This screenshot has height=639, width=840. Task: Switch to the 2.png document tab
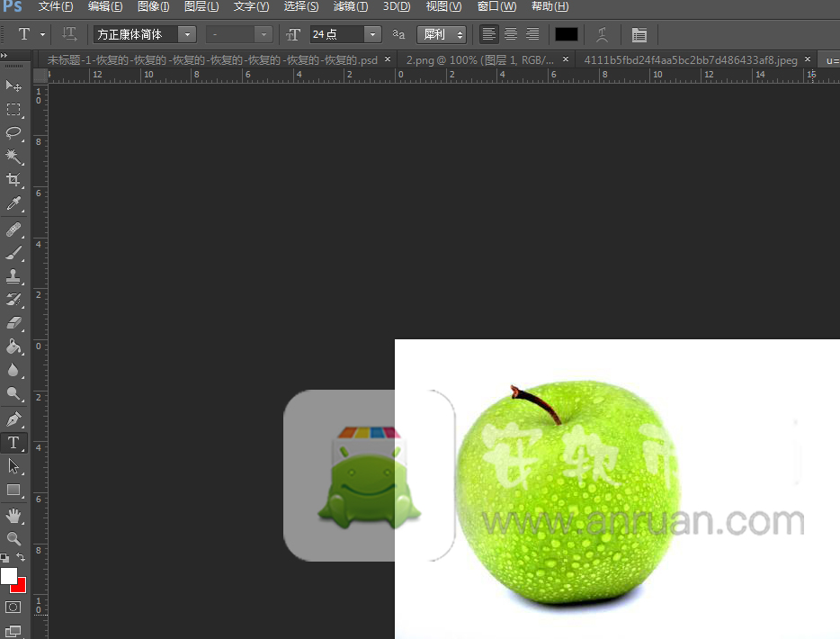pos(479,59)
